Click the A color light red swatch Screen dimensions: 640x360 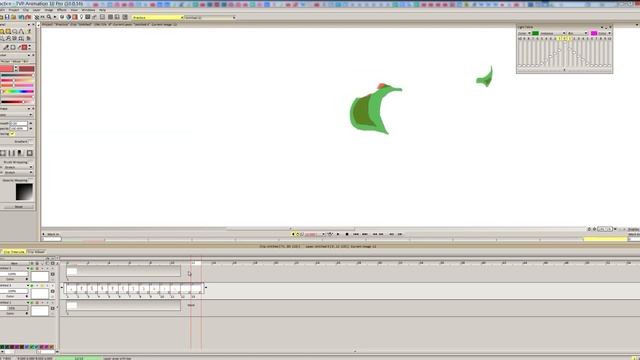point(7,69)
